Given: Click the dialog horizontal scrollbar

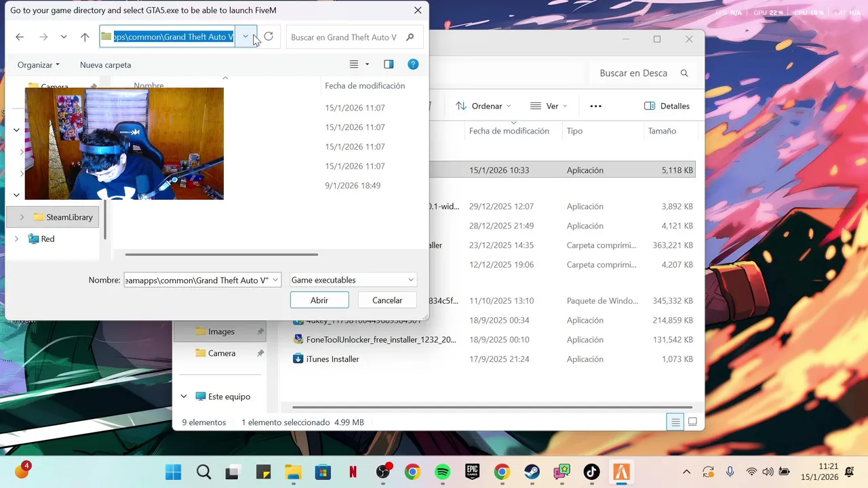Looking at the screenshot, I should coord(222,255).
